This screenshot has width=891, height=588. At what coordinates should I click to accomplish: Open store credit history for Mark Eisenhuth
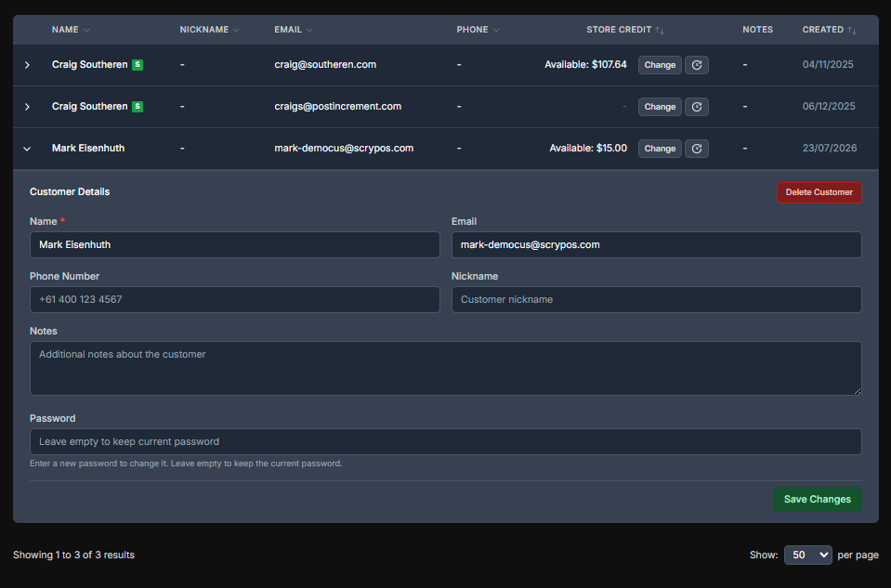point(697,149)
